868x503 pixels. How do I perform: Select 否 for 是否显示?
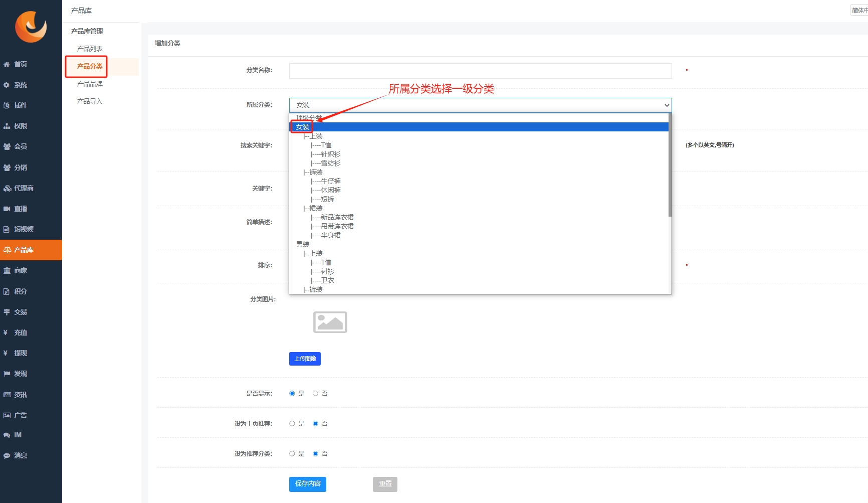315,394
